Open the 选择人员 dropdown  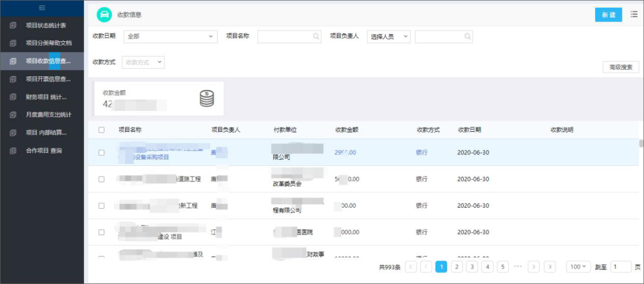coord(389,36)
